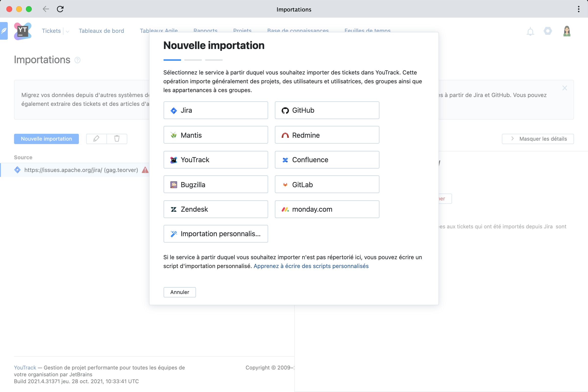Click the monday.com logo icon
The width and height of the screenshot is (588, 392).
pyautogui.click(x=285, y=209)
